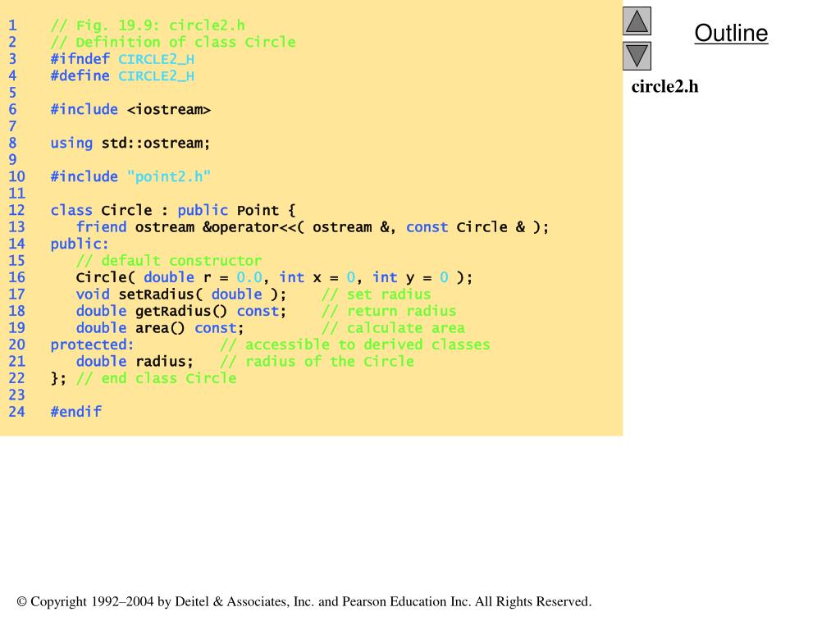The image size is (840, 630).
Task: Click the 'double area() const;' declaration
Action: click(160, 328)
